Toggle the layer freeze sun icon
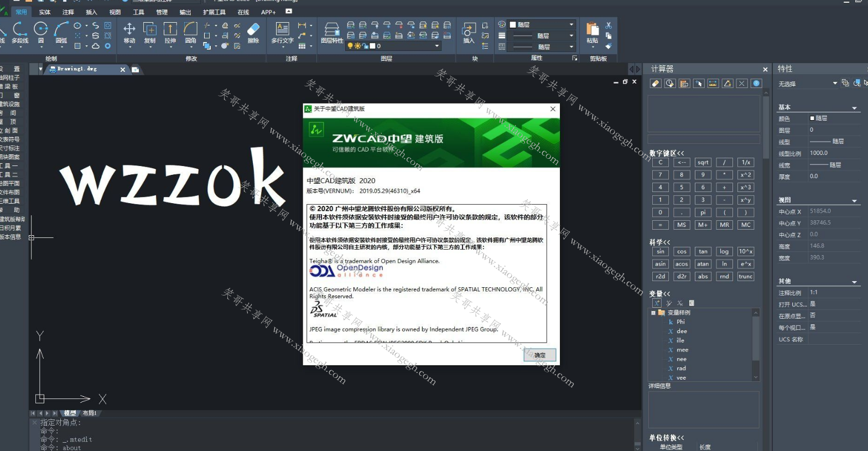The height and width of the screenshot is (451, 868). coord(357,46)
